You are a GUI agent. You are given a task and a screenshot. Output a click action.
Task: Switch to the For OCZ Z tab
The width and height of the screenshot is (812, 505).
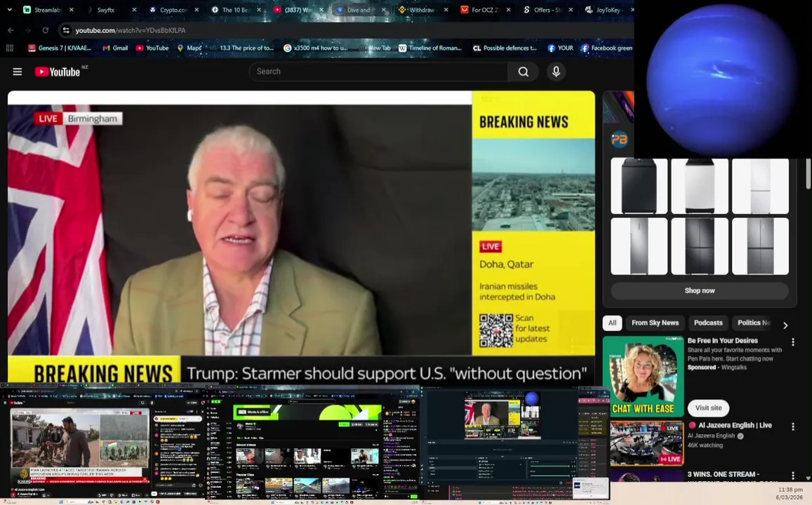(x=484, y=10)
